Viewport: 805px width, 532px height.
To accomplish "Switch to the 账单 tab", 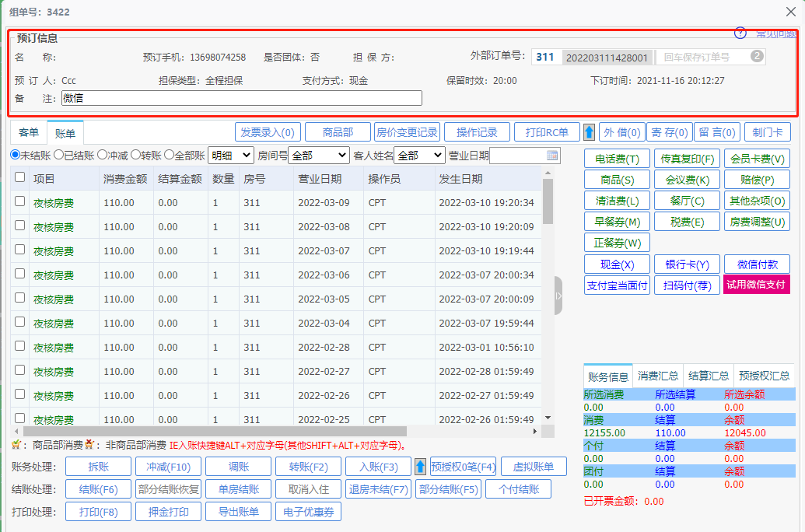I will [x=65, y=133].
